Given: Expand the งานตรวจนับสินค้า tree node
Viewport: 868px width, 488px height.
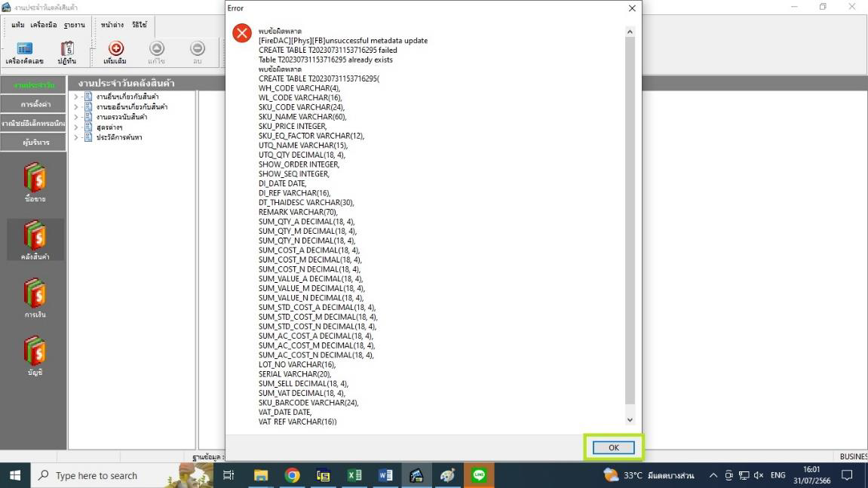Looking at the screenshot, I should tap(76, 117).
